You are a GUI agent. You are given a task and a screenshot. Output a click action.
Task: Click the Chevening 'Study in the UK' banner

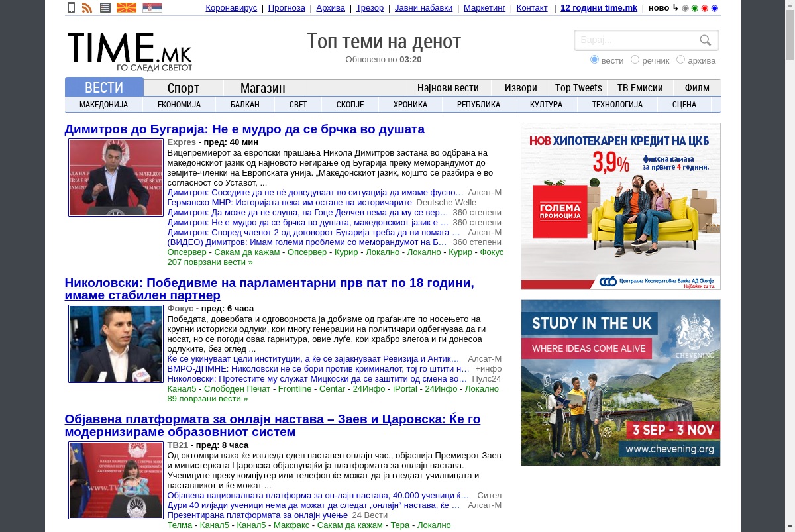(621, 383)
